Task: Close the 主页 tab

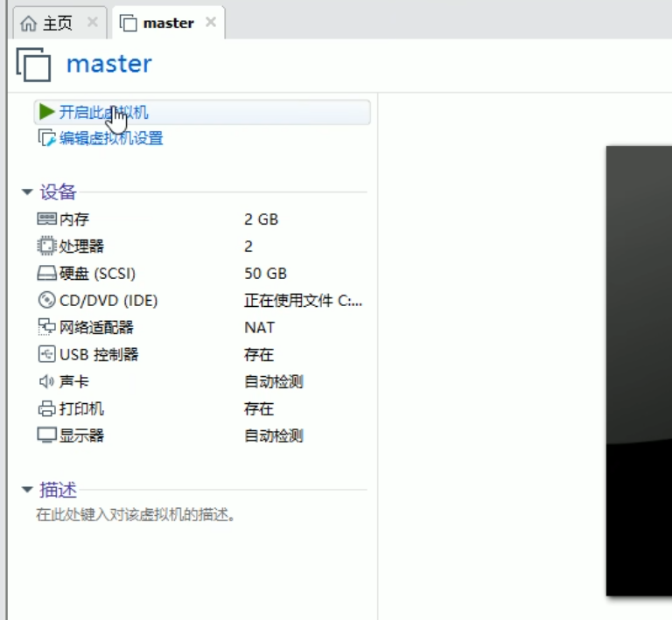Action: coord(93,22)
